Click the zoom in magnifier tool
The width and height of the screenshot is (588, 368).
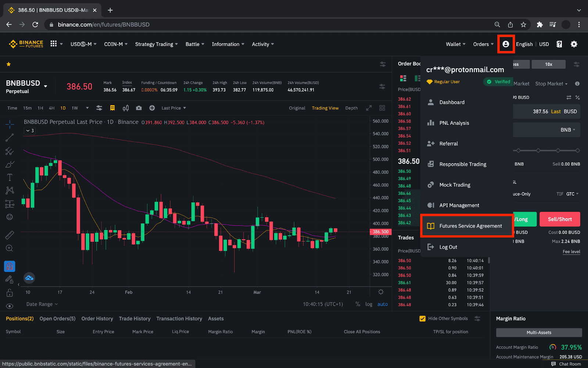pyautogui.click(x=10, y=248)
